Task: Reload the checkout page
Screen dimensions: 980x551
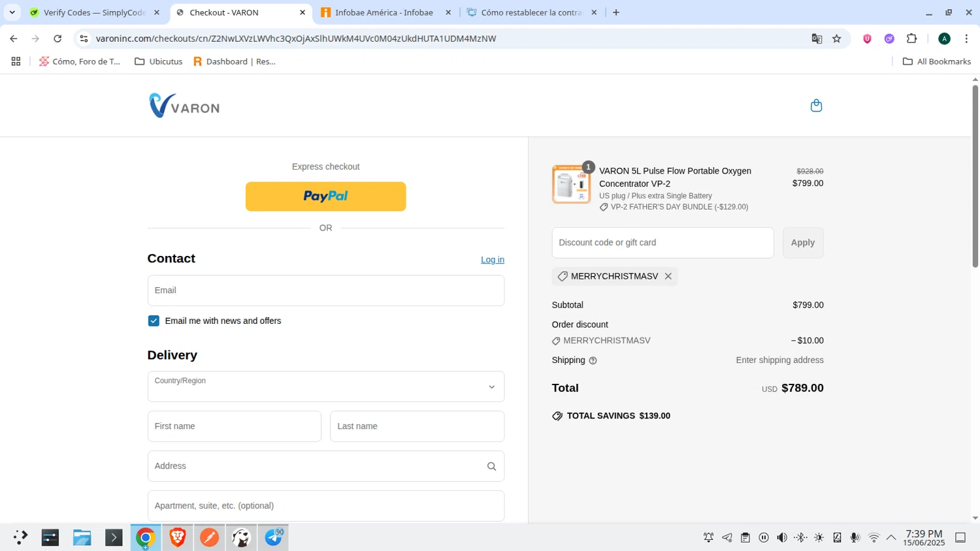Action: pos(57,39)
